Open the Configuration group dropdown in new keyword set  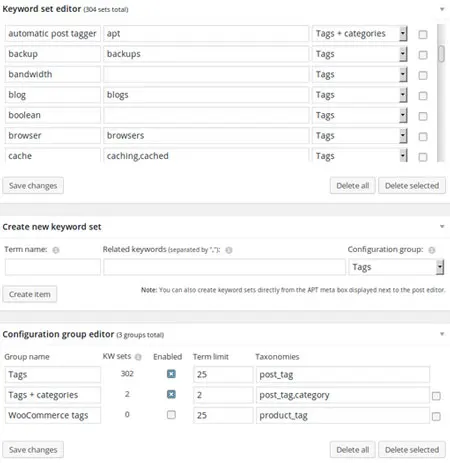click(440, 267)
